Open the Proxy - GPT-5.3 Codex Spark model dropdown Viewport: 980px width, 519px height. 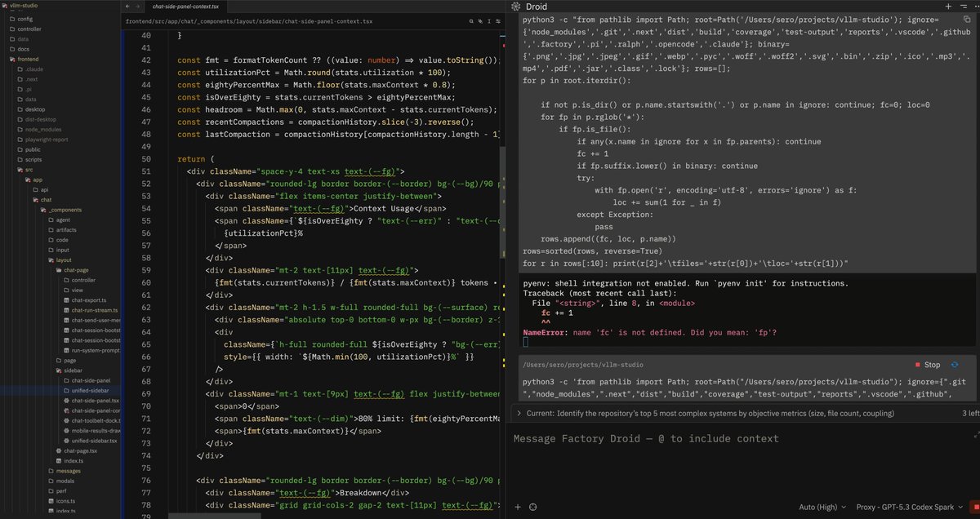910,507
